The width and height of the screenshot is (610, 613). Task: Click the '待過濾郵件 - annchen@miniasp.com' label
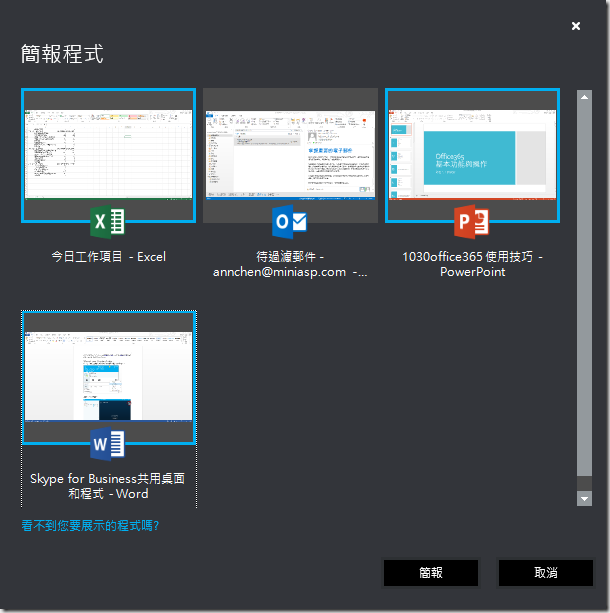[290, 264]
